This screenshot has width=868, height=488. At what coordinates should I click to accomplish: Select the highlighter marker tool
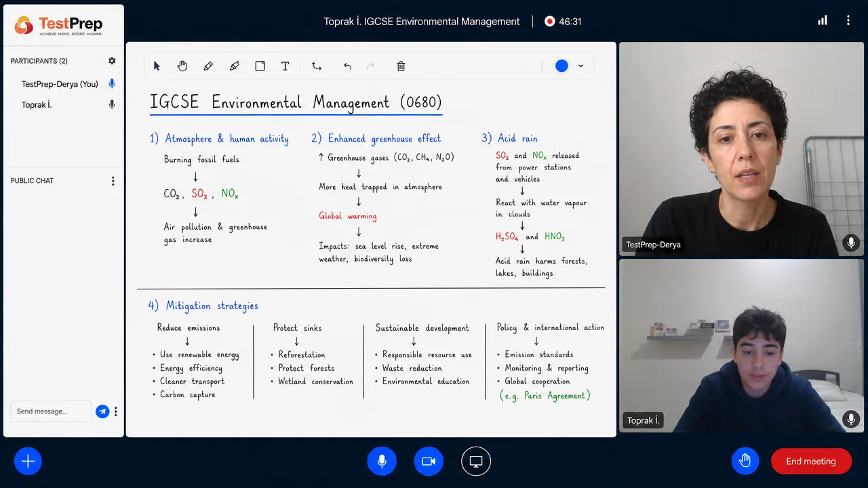tap(234, 66)
